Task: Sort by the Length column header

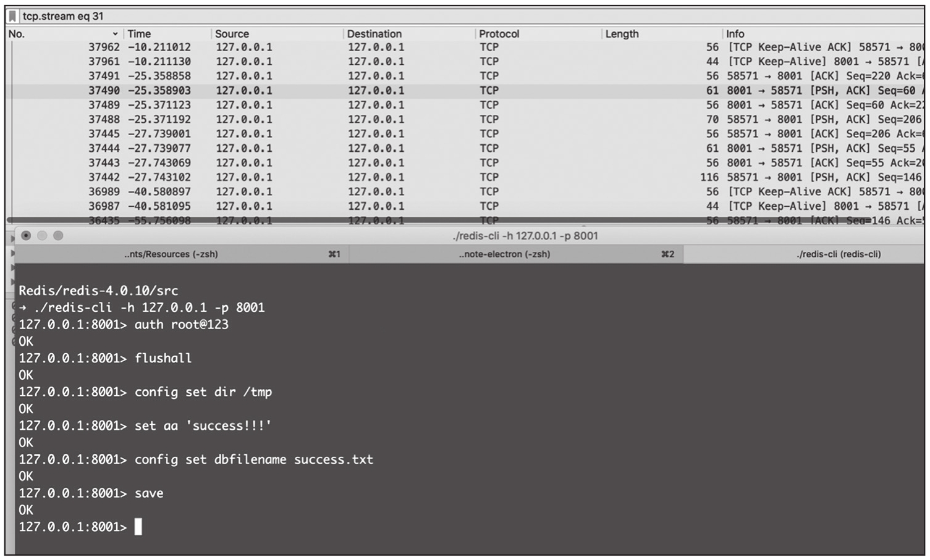Action: pyautogui.click(x=622, y=34)
